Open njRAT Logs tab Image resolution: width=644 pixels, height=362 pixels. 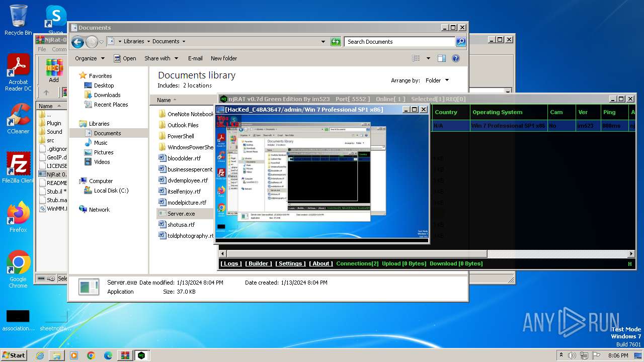pos(231,263)
